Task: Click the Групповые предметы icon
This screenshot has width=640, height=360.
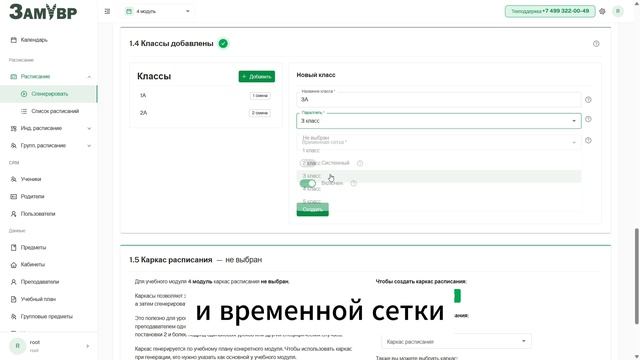Action: point(13,316)
